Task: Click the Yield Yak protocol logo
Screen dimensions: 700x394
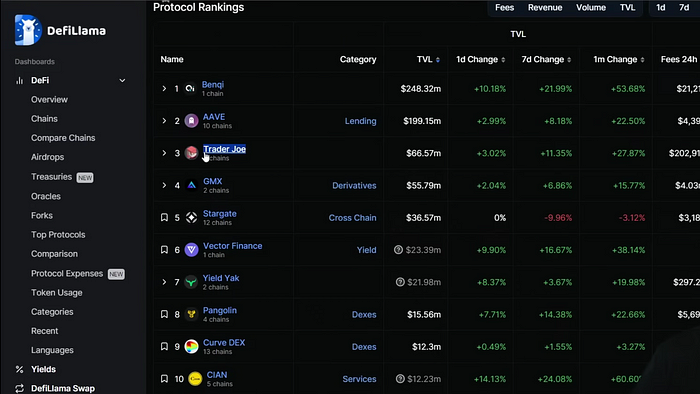Action: click(x=191, y=282)
